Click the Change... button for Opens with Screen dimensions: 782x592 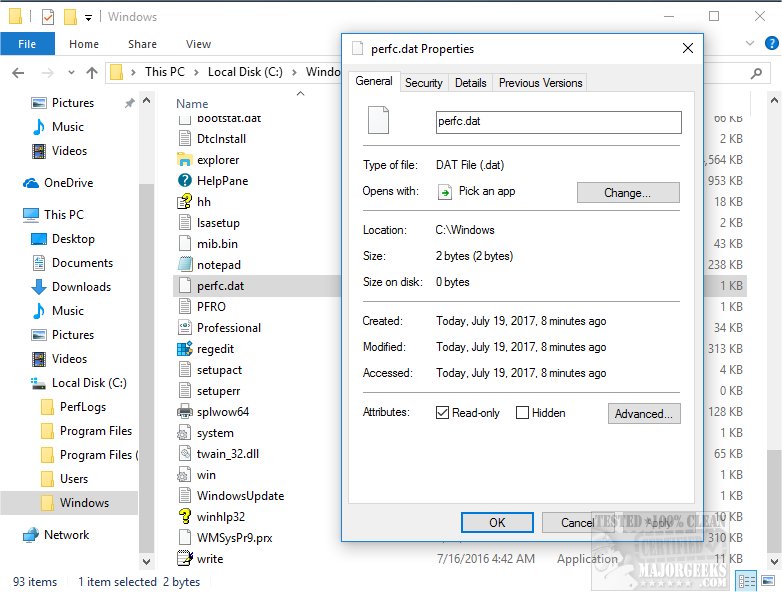pos(628,193)
